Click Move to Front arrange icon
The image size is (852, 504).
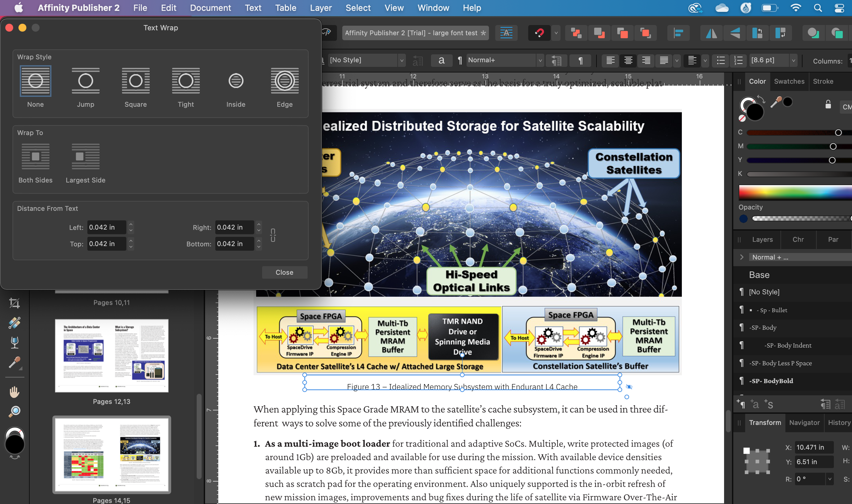click(x=645, y=33)
